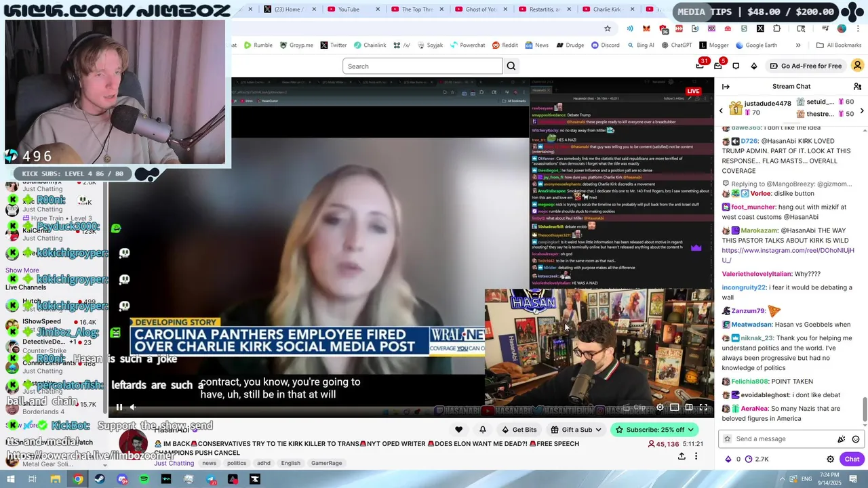868x488 pixels.
Task: Switch to The Top Three tab
Action: pos(417,9)
